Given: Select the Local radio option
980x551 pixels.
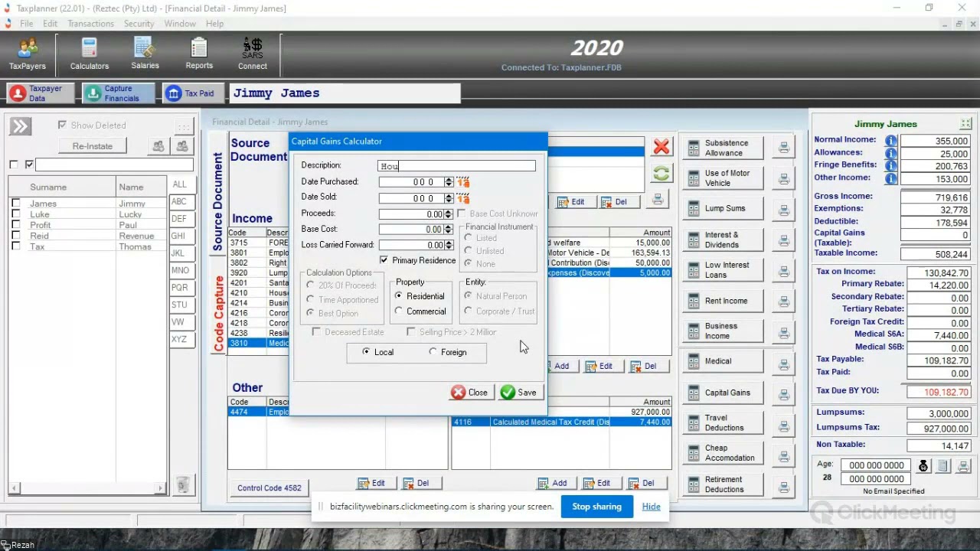Looking at the screenshot, I should tap(366, 352).
